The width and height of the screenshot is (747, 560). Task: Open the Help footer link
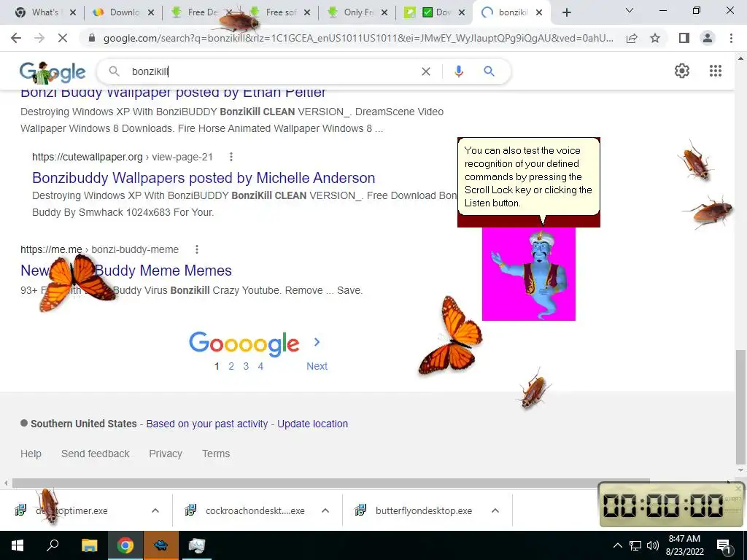[x=31, y=454]
